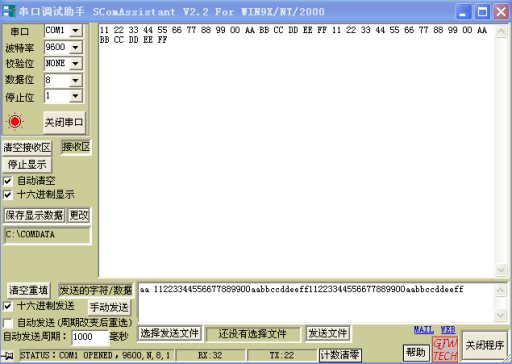
Task: Click the red serial port status indicator
Action: [15, 122]
